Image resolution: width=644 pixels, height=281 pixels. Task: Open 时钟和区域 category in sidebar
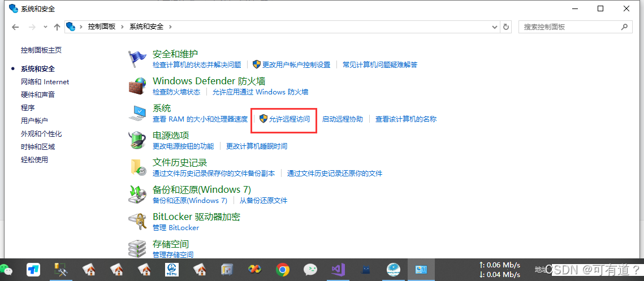point(38,147)
